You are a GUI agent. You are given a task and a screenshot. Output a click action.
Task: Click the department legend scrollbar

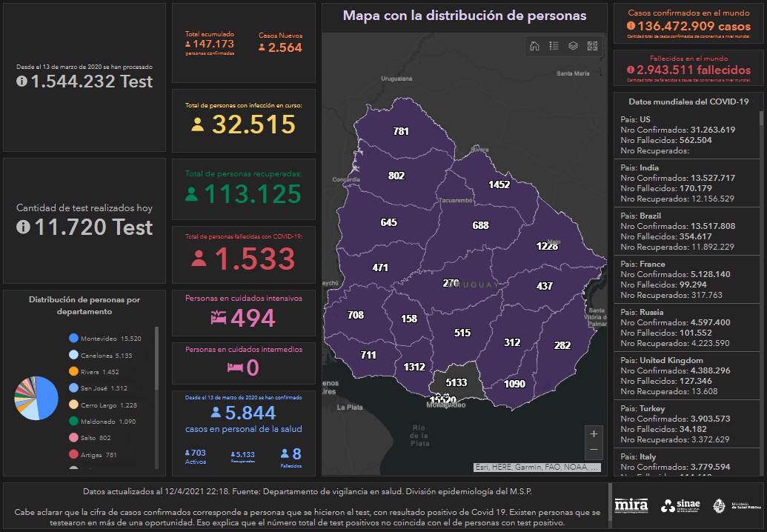tap(156, 359)
